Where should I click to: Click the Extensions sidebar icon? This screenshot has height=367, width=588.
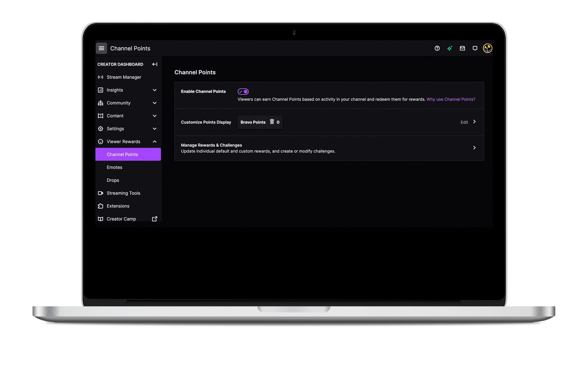click(100, 206)
